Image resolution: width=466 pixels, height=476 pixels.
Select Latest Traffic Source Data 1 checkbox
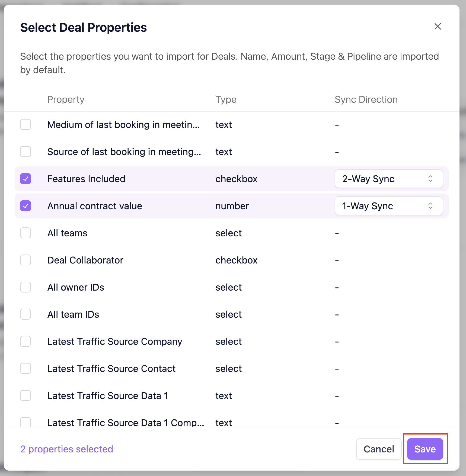coord(25,395)
